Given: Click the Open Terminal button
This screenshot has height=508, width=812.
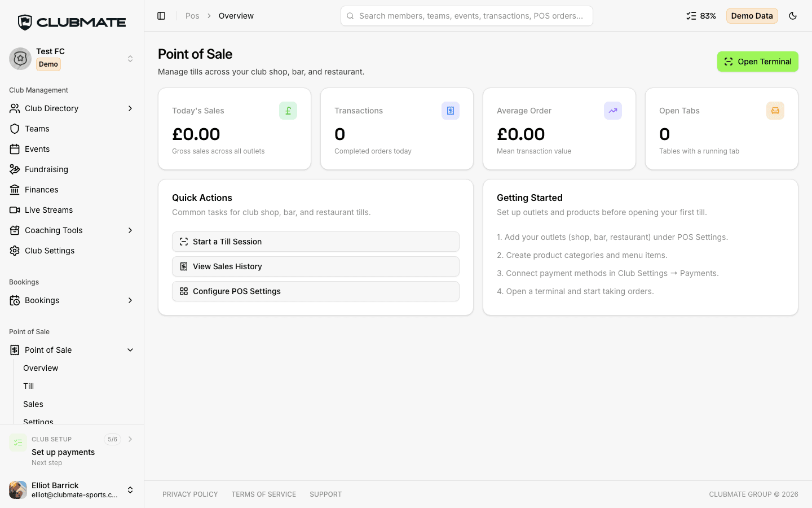Looking at the screenshot, I should click(x=758, y=62).
